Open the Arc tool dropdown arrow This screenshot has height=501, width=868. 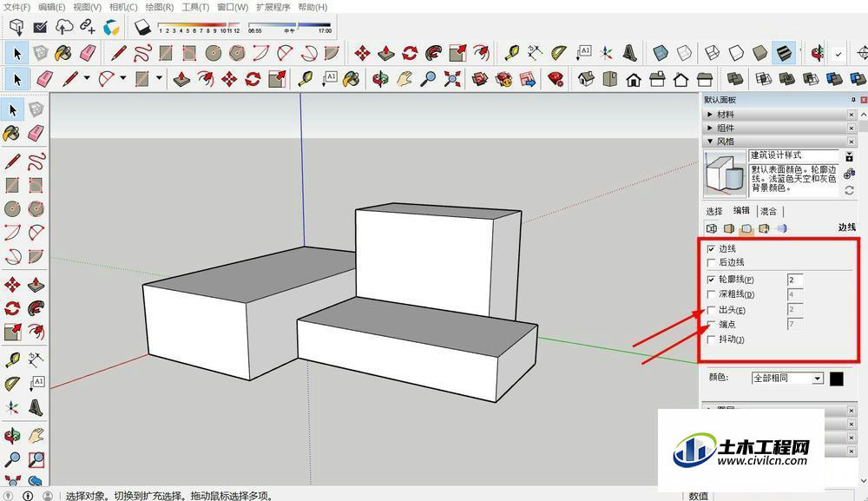coord(123,79)
